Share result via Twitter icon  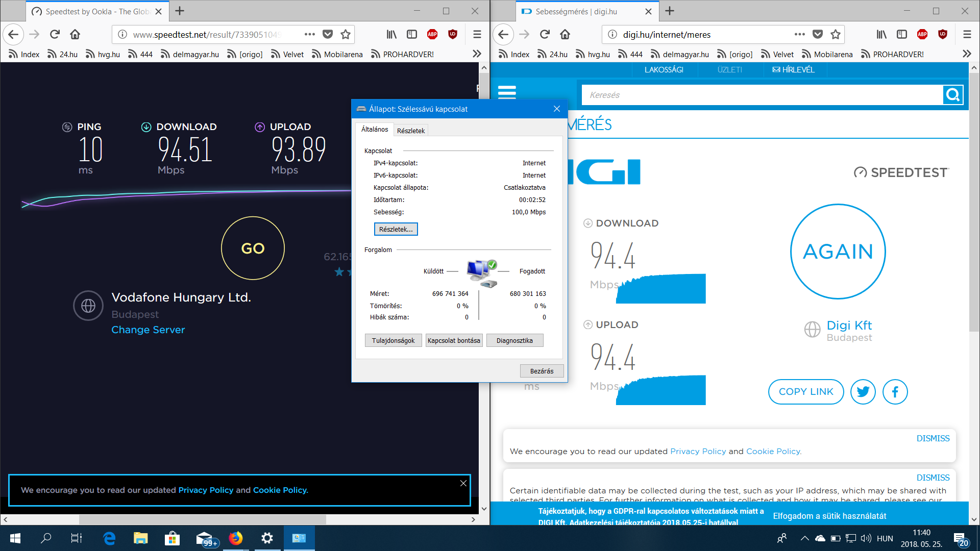[x=863, y=392]
